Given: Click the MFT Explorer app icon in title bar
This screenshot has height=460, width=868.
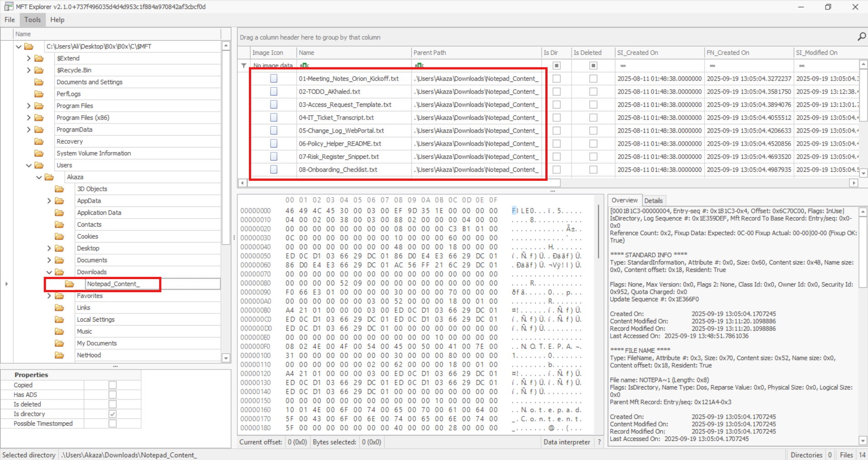Looking at the screenshot, I should 9,7.
